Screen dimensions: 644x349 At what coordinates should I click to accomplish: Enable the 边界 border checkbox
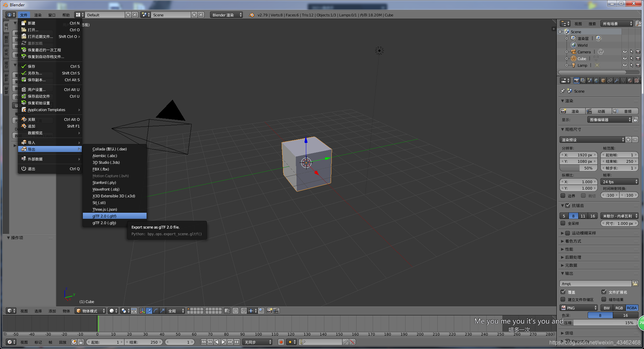click(563, 195)
